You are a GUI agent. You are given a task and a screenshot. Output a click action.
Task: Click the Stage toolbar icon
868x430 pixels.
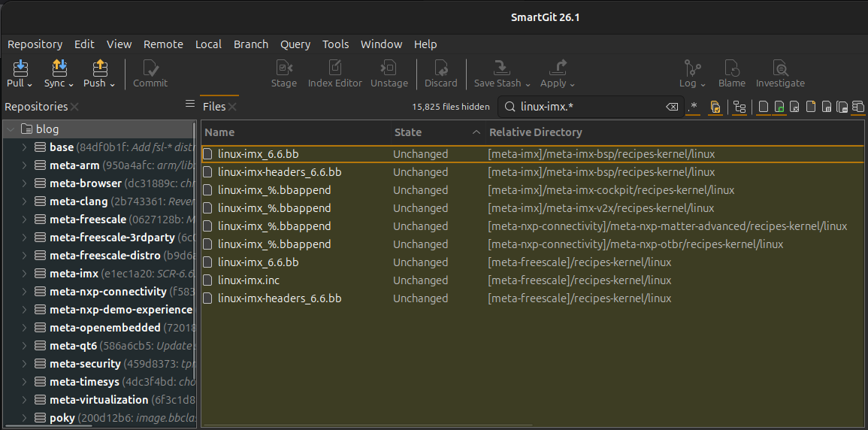[x=284, y=68]
